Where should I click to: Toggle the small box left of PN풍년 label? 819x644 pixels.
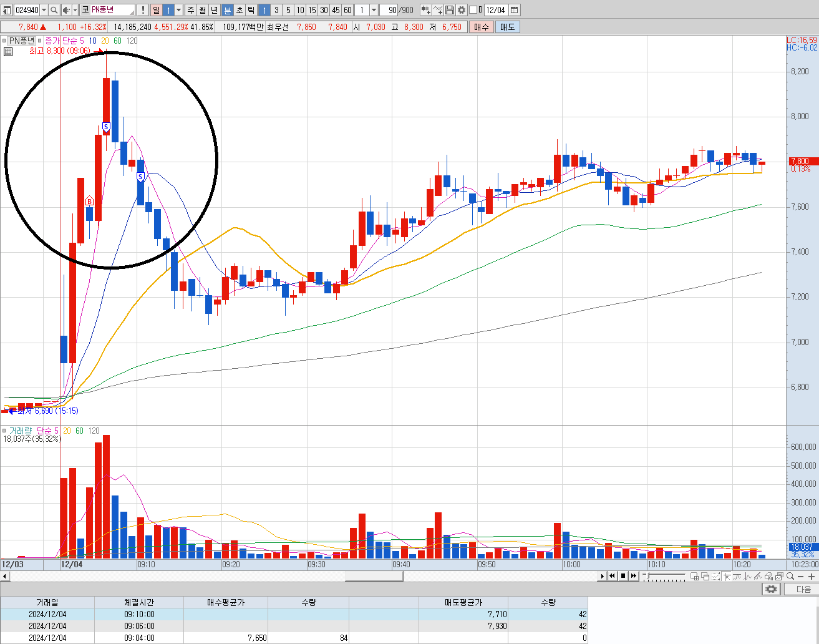tap(4, 41)
